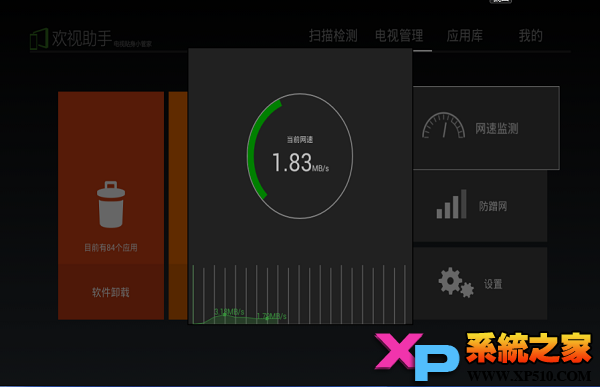
Task: Open the 应用库 tab
Action: click(x=465, y=36)
